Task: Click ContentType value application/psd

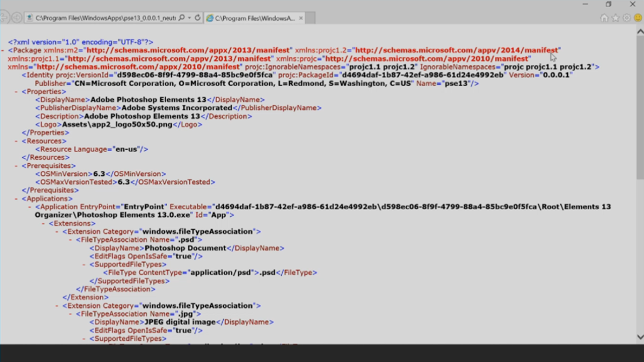Action: coord(220,273)
